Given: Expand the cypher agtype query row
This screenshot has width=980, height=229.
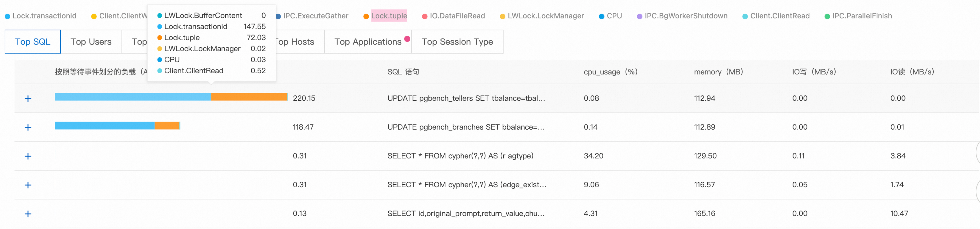Looking at the screenshot, I should point(28,156).
